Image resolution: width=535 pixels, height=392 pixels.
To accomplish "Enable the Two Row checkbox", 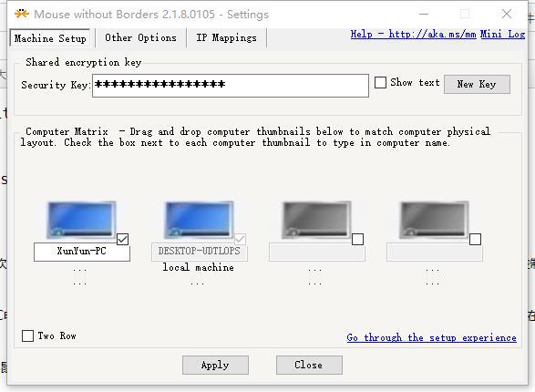I will 27,335.
